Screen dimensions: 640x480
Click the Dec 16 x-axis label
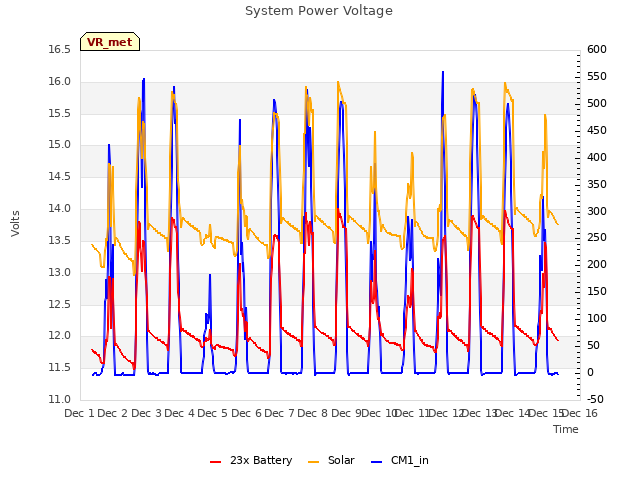click(580, 413)
